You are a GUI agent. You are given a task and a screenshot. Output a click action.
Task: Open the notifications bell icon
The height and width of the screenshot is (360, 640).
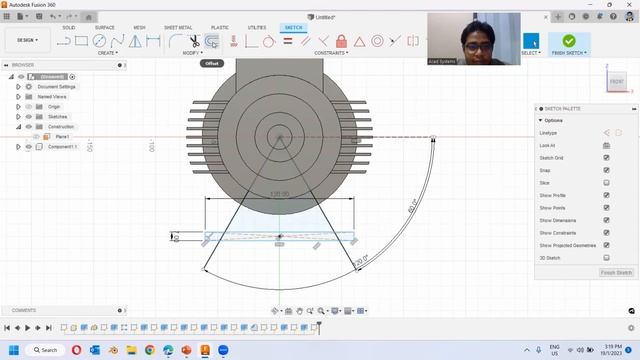click(600, 17)
